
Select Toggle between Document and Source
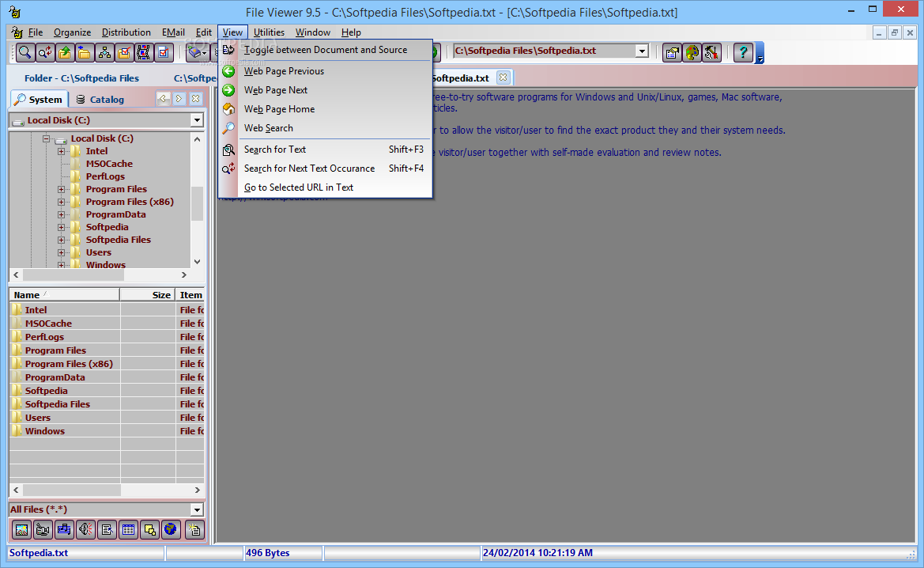point(326,50)
